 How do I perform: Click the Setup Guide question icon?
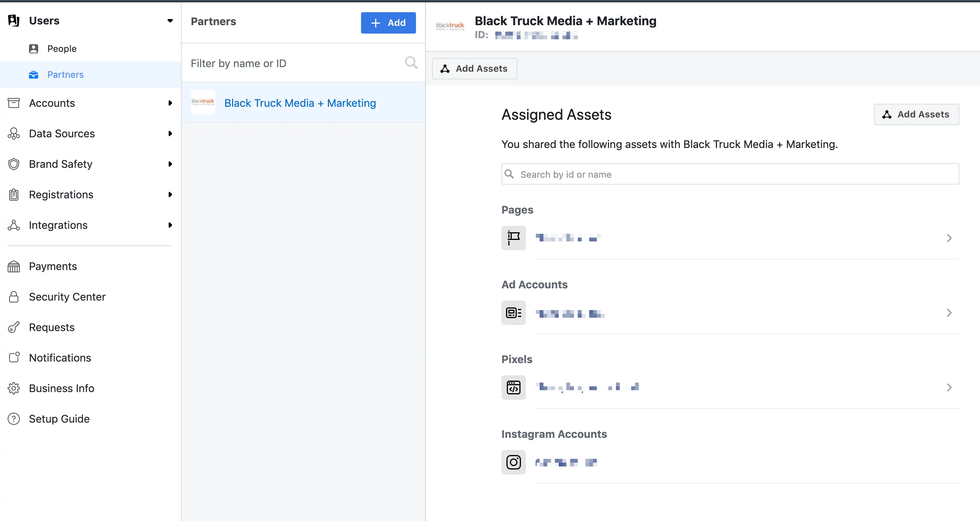pos(14,419)
